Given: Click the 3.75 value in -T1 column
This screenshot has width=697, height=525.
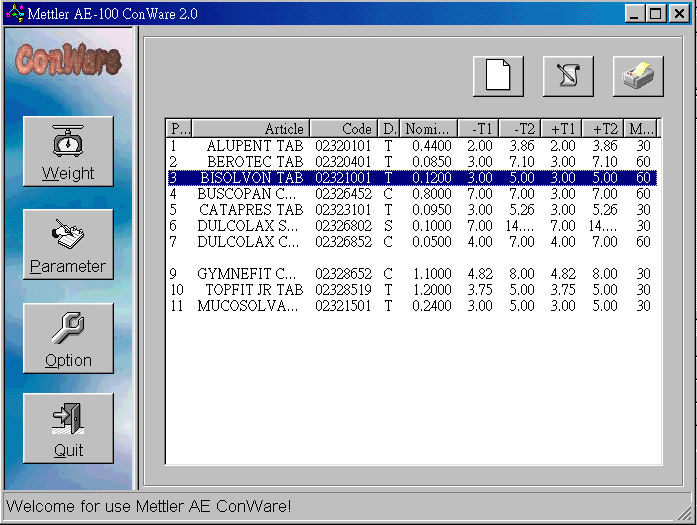Looking at the screenshot, I should click(x=480, y=290).
